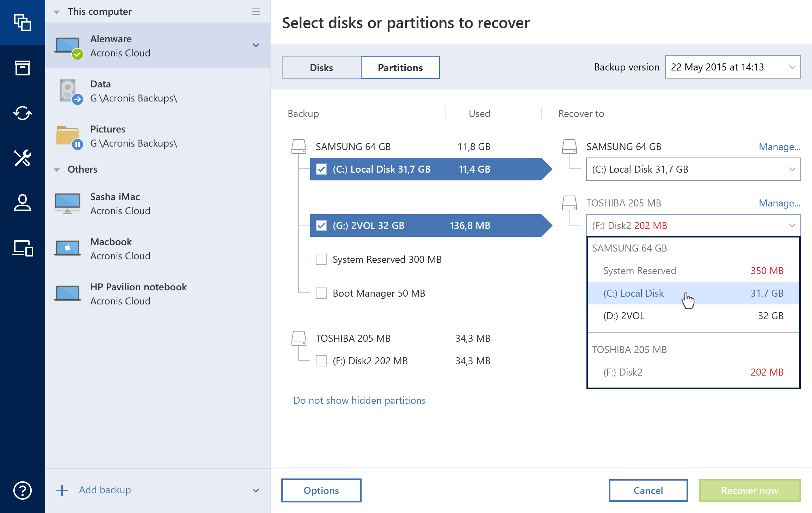Click SAMSUNG 64 GB backup disk name
The image size is (812, 513).
[x=353, y=147]
